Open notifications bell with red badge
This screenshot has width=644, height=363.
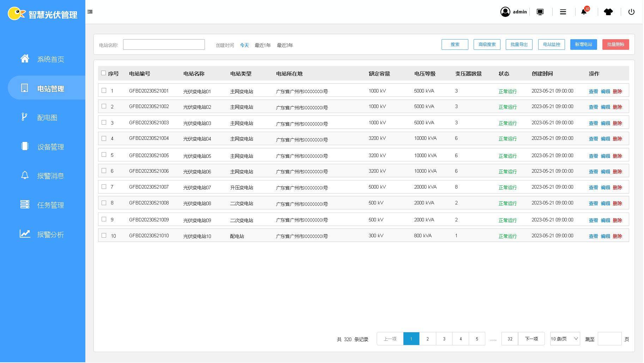coord(584,12)
